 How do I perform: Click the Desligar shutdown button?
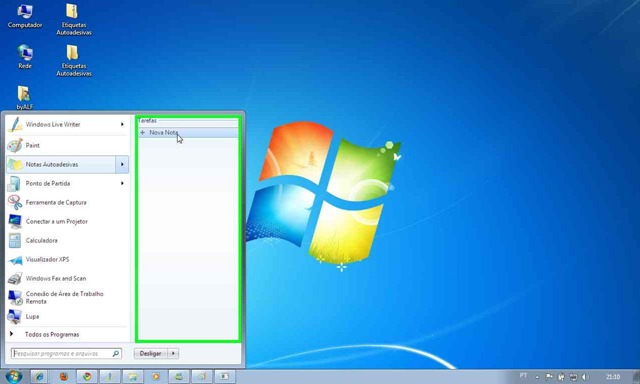click(151, 353)
